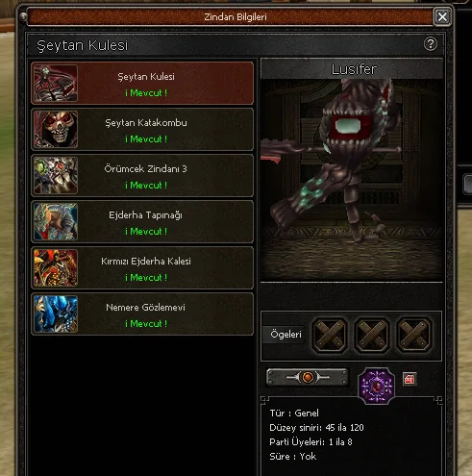Click the purple ornate medallion icon
Screen dimensions: 472x476
point(377,386)
